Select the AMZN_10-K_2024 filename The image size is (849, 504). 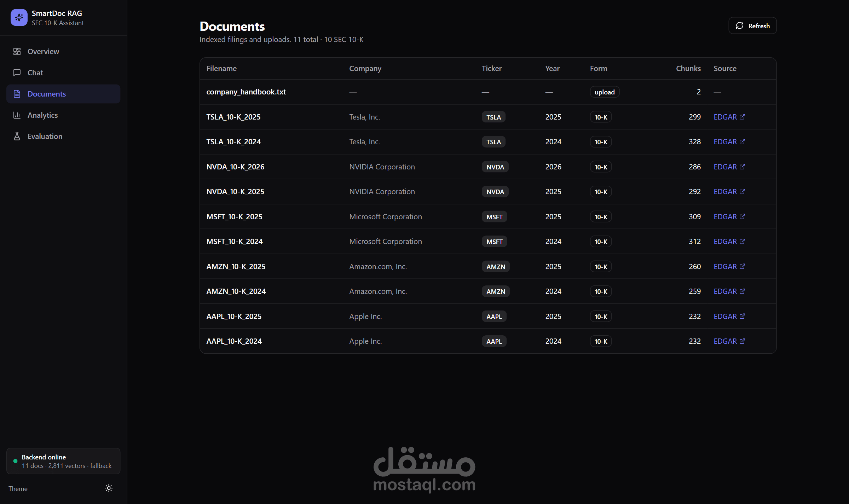pyautogui.click(x=236, y=291)
